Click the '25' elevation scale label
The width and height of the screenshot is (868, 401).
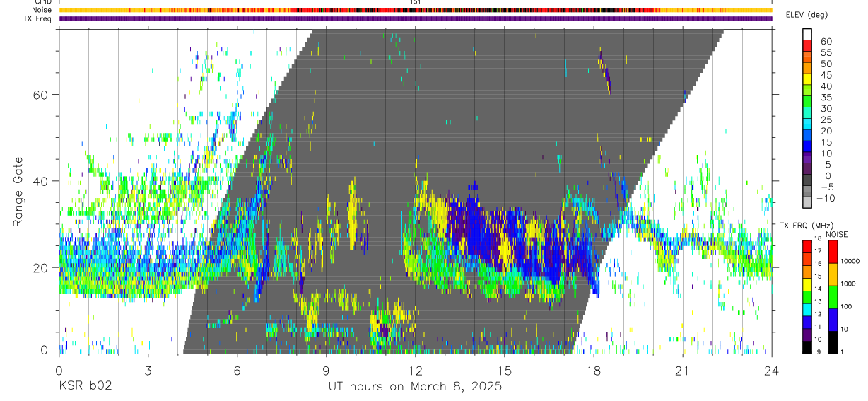point(825,120)
